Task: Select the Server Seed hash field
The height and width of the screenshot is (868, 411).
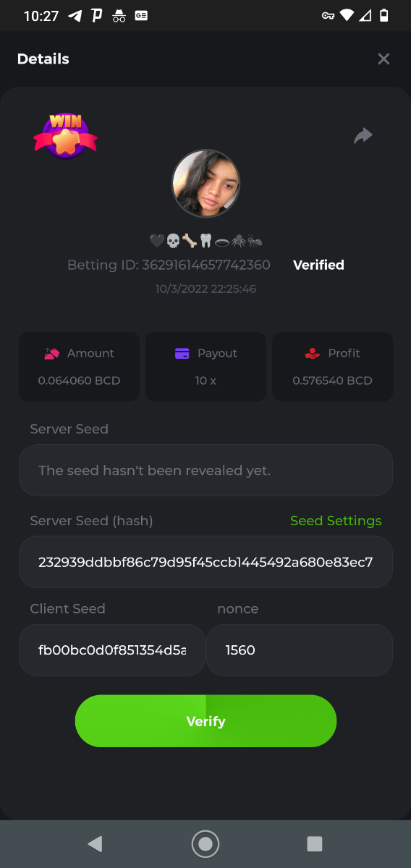Action: click(205, 562)
